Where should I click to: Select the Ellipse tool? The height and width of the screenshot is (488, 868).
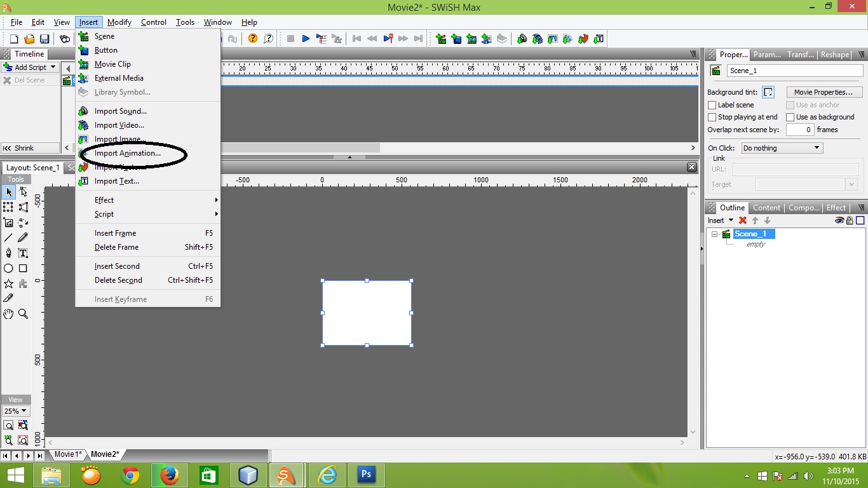[9, 268]
